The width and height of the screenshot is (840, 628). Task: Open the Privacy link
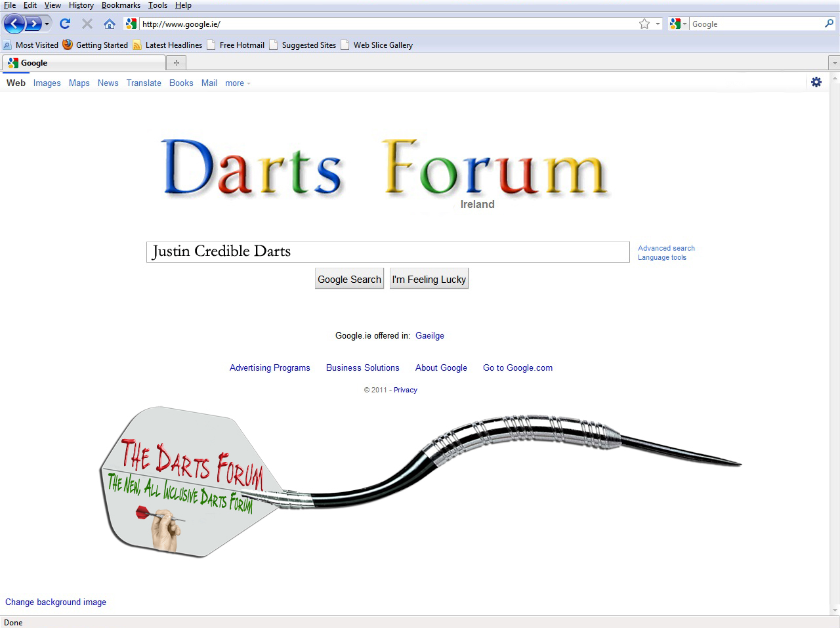pyautogui.click(x=406, y=390)
